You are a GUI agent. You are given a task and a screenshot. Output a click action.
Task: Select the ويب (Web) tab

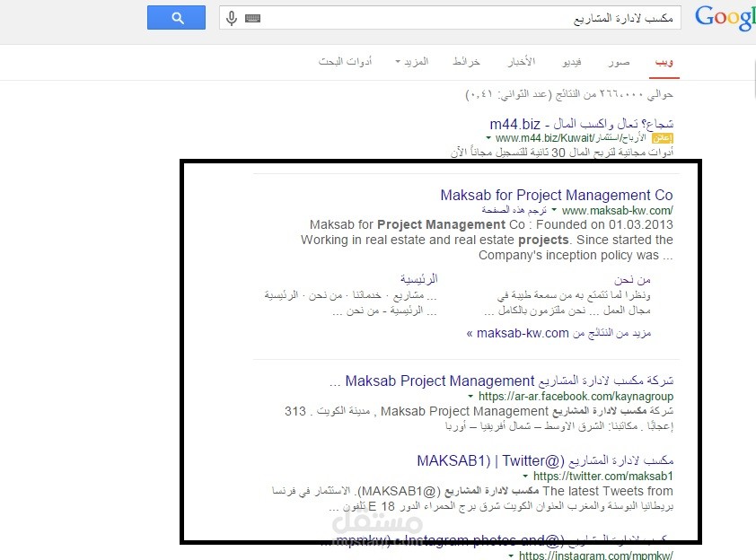pyautogui.click(x=664, y=62)
